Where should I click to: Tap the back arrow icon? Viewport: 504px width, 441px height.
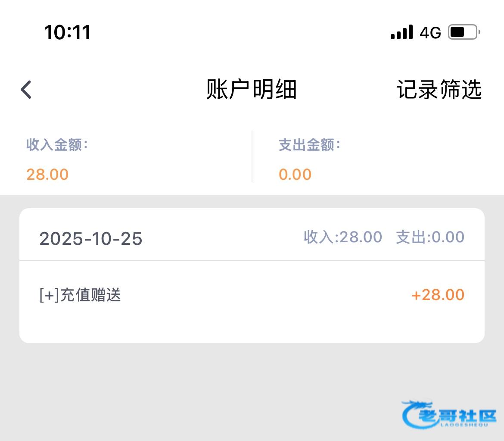(x=26, y=90)
